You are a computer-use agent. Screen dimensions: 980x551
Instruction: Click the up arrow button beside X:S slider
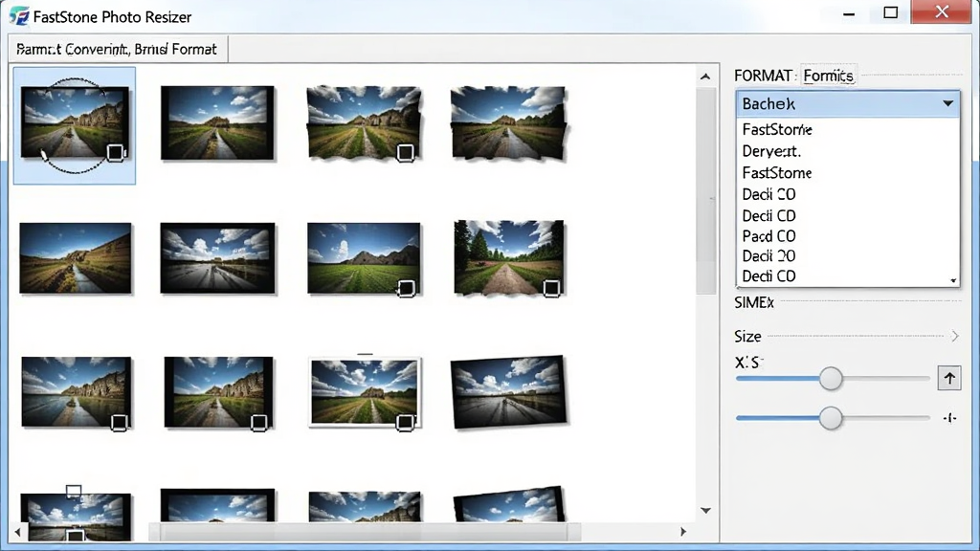pyautogui.click(x=949, y=378)
